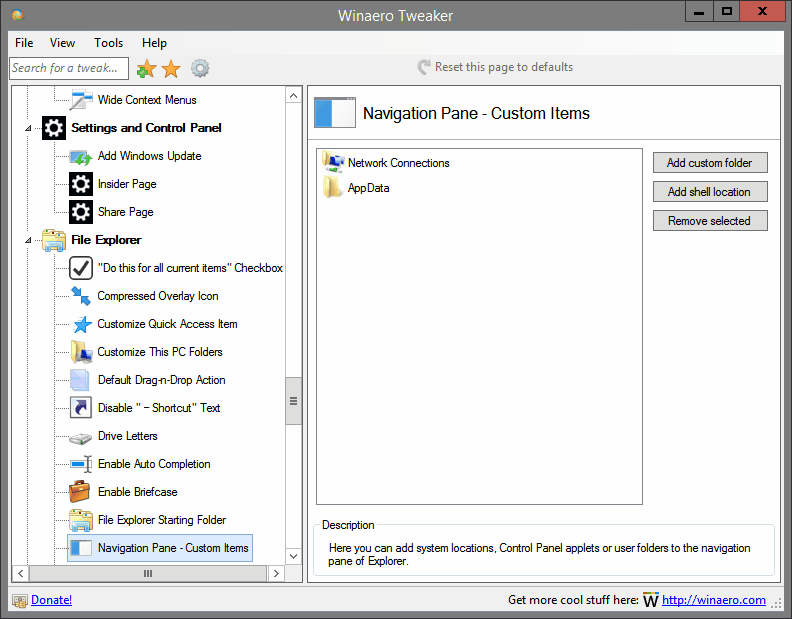Click the Donate icon in the status bar
The height and width of the screenshot is (619, 792).
pyautogui.click(x=20, y=601)
